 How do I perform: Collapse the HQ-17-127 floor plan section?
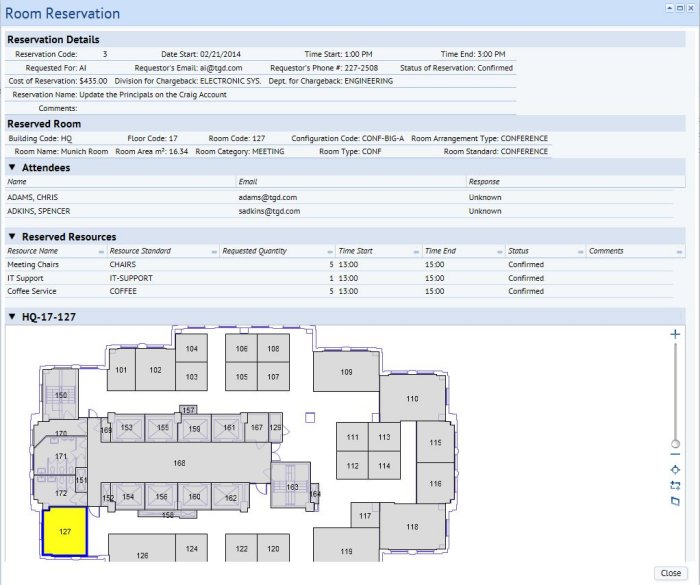12,316
